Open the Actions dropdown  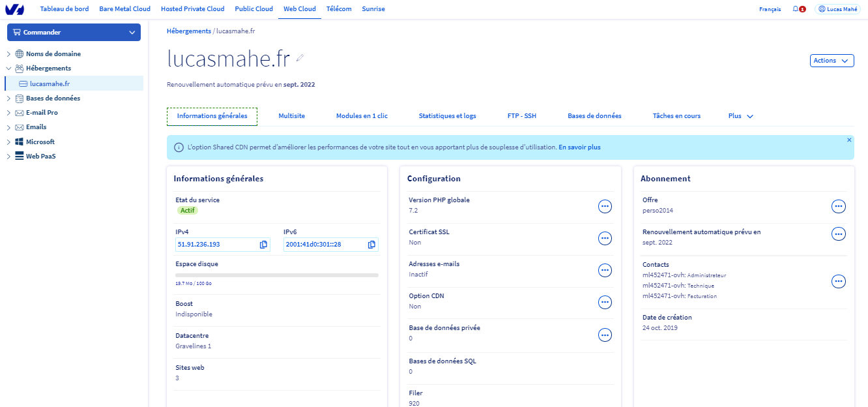point(831,61)
